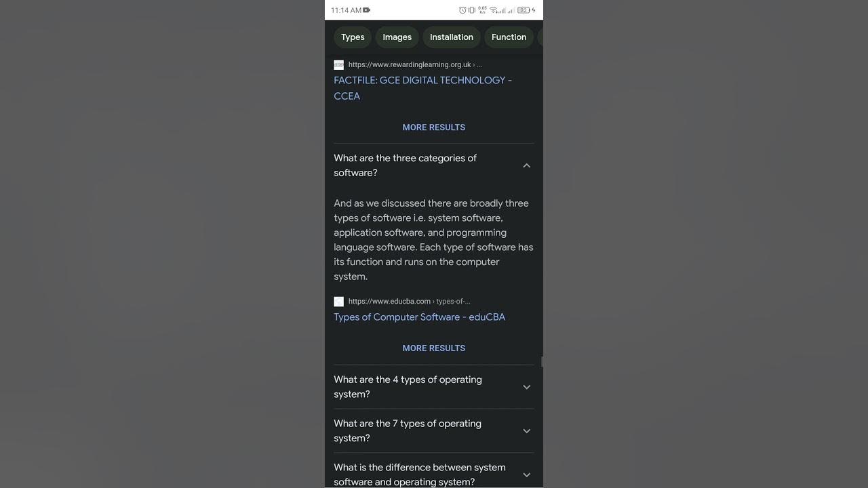Select the Function filter chip
868x488 pixels.
pos(509,37)
